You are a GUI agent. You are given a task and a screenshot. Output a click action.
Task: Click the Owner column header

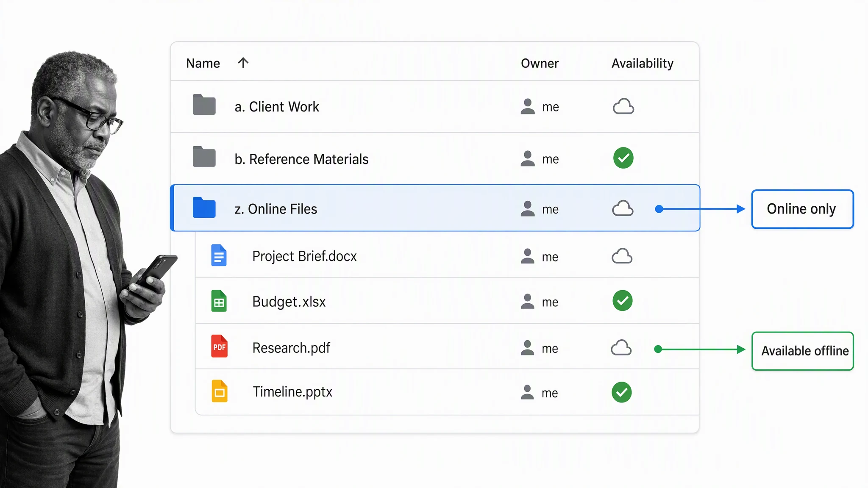pos(540,63)
